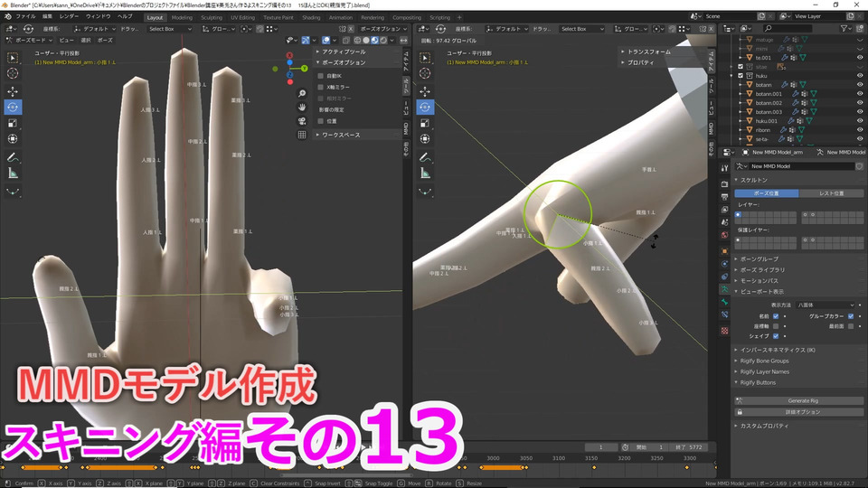Select the ポーズ位置 button

tap(767, 193)
